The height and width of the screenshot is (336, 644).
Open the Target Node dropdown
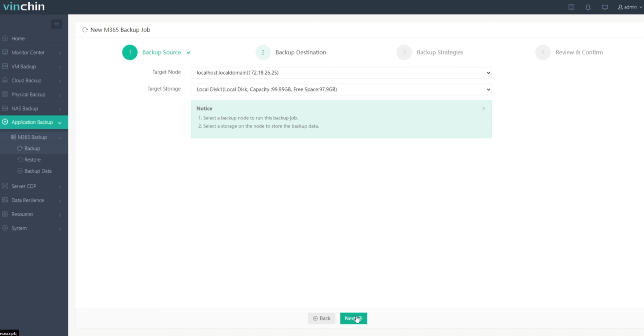341,72
